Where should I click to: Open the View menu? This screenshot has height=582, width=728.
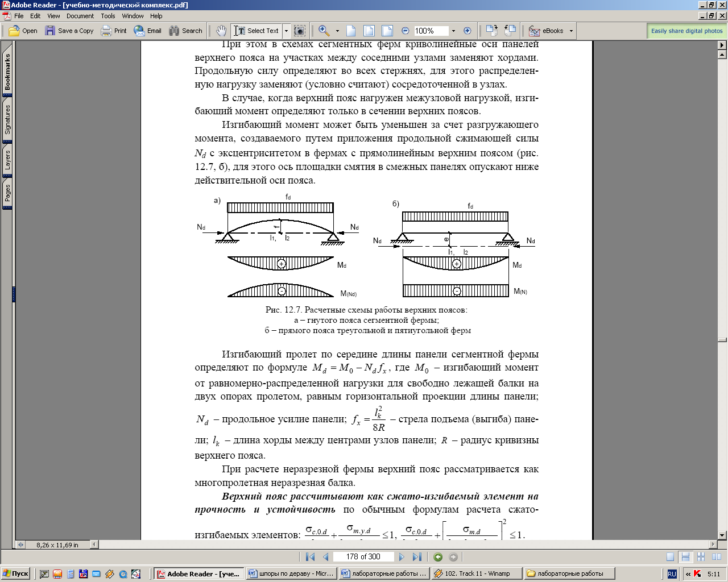(x=53, y=16)
